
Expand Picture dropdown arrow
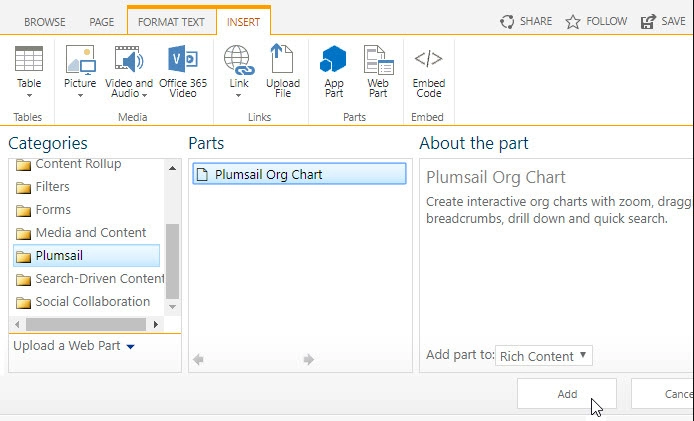80,95
